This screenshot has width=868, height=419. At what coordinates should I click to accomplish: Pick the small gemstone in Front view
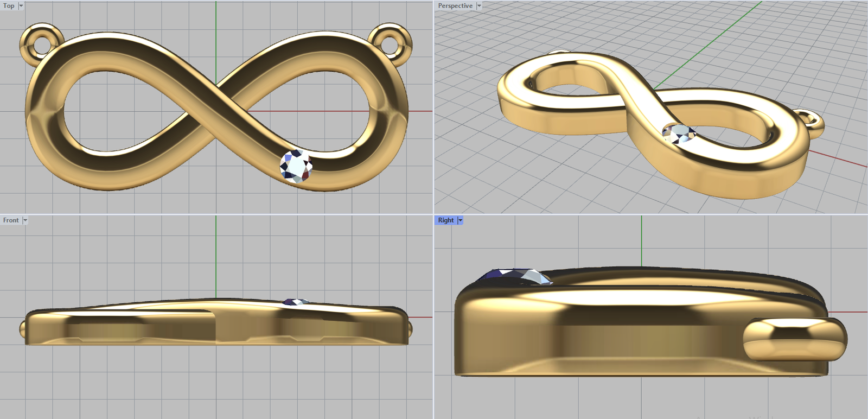coord(296,302)
